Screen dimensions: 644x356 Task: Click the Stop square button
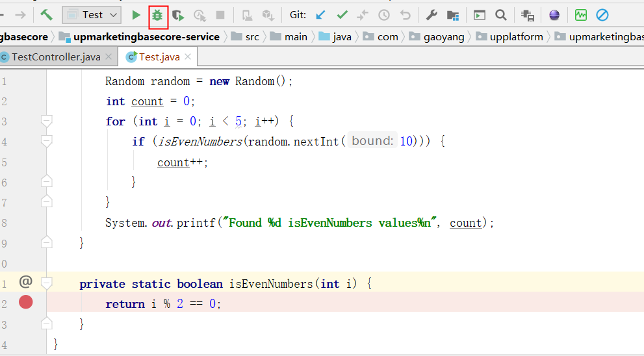[220, 15]
